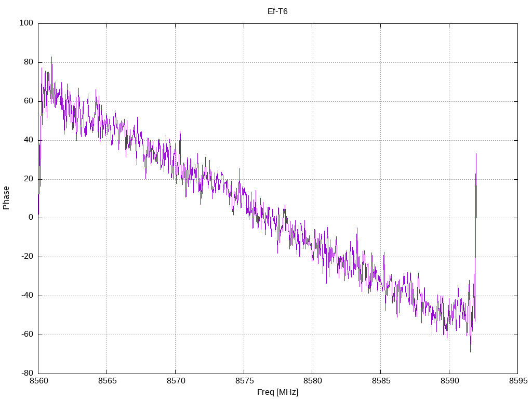
Task: Click the x-axis tick label 8595
Action: pos(518,381)
